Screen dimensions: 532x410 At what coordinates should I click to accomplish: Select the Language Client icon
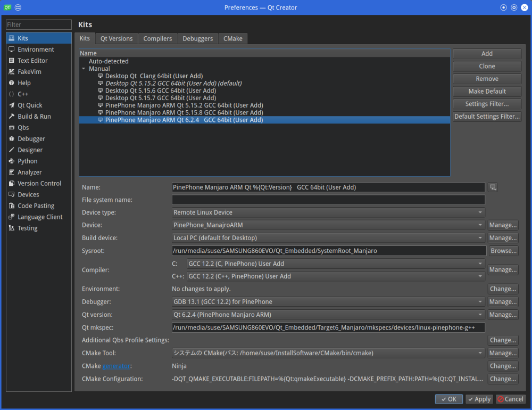click(12, 217)
